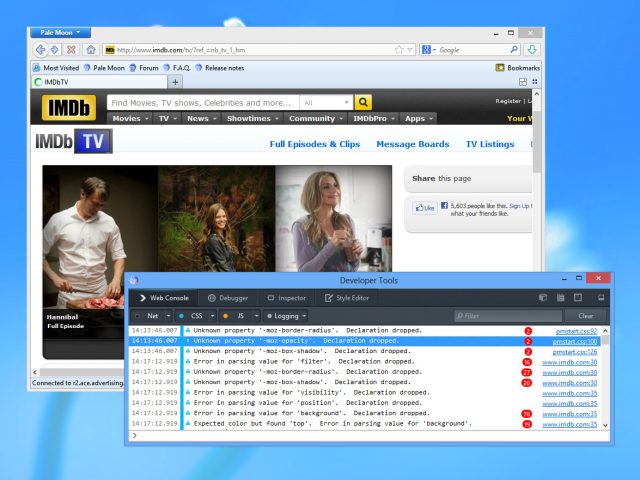Screen dimensions: 640x480
Task: Click the Facebook Like button
Action: tap(426, 208)
